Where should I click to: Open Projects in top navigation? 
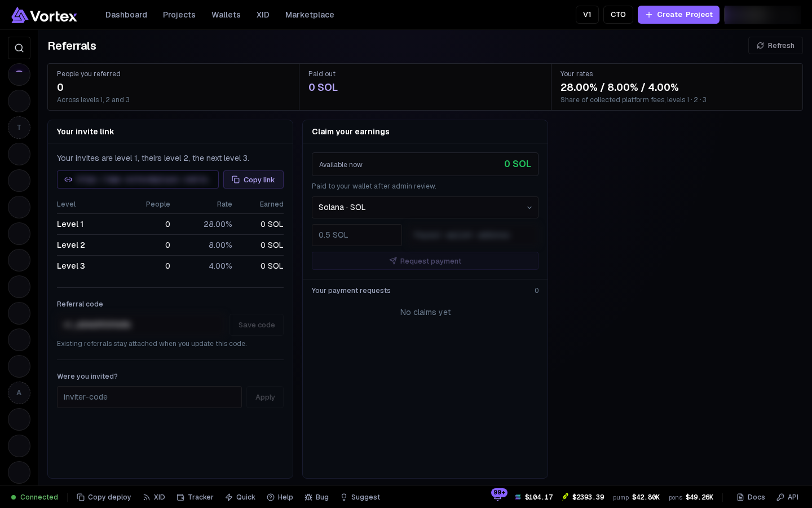179,15
